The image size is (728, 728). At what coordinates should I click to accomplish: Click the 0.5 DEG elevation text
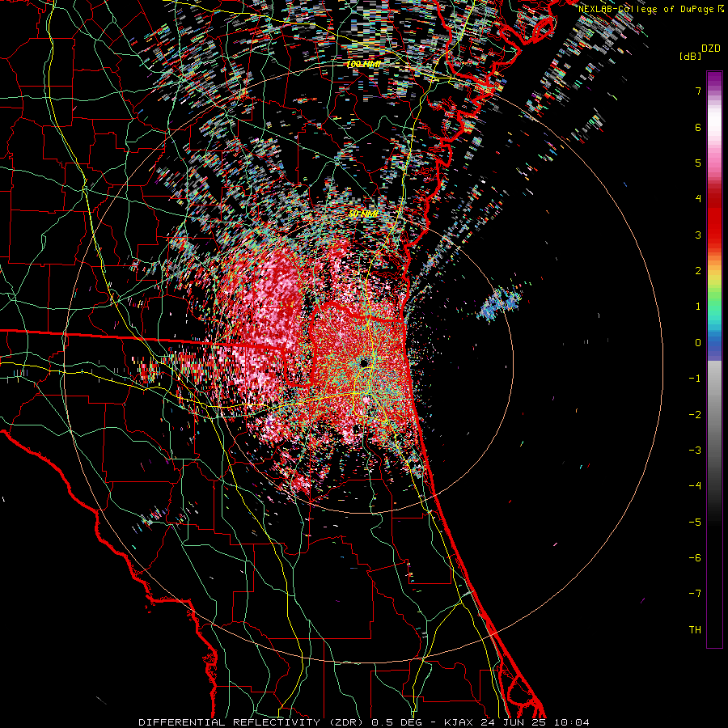397,722
